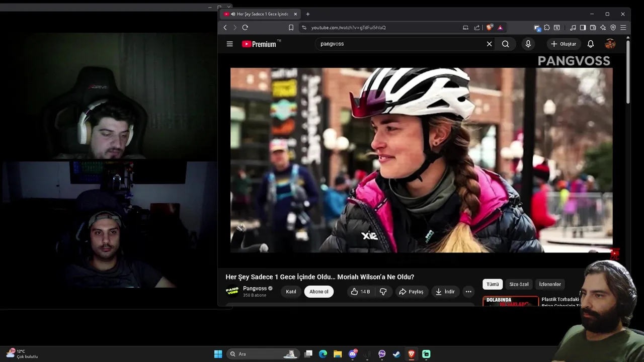Start voice search with the microphone
The image size is (644, 362).
tap(528, 44)
